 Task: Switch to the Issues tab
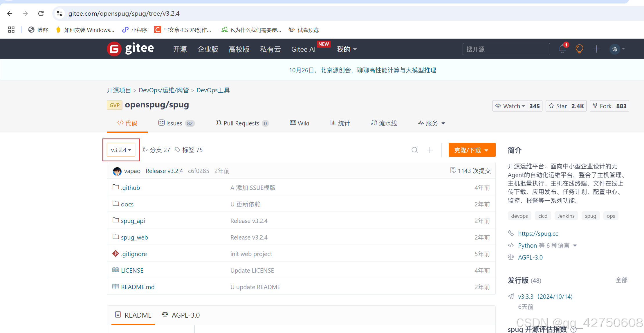(174, 123)
